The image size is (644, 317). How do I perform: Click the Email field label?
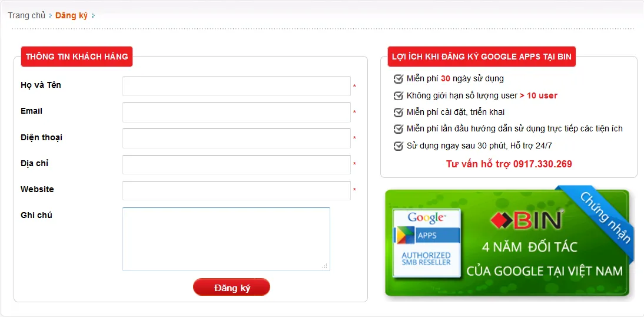32,111
